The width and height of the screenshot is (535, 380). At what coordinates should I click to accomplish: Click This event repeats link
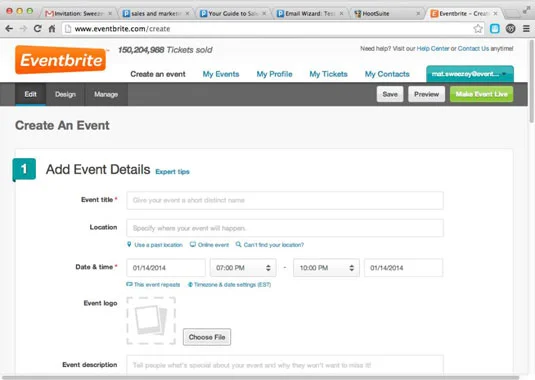[153, 284]
